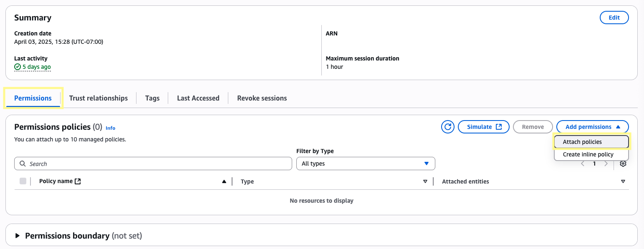Viewport: 644px width, 249px height.
Task: Click external link icon beside Policy name
Action: point(78,181)
